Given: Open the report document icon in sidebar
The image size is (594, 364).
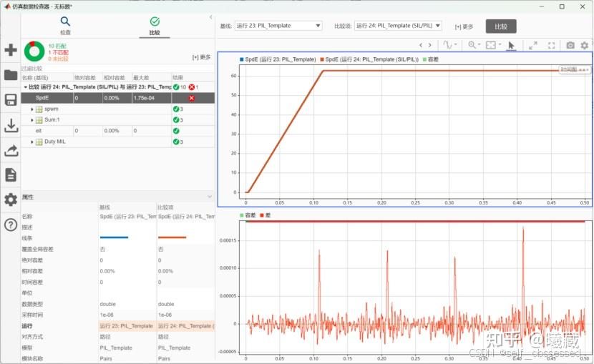Looking at the screenshot, I should (11, 174).
